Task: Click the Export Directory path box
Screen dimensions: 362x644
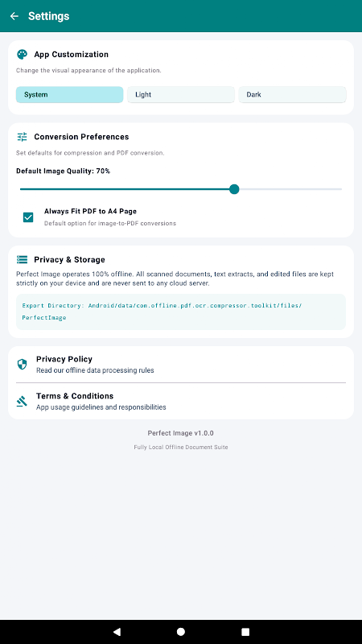Action: [x=181, y=312]
